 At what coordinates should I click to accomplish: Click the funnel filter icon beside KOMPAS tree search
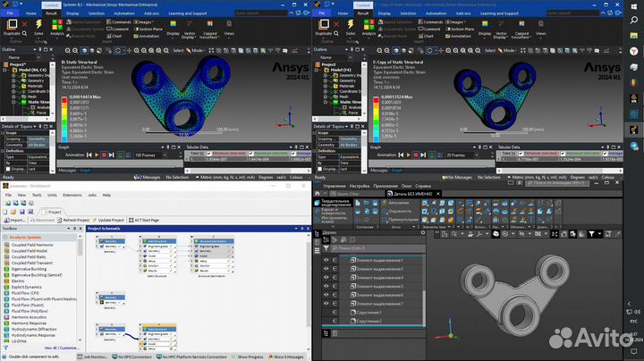click(326, 248)
